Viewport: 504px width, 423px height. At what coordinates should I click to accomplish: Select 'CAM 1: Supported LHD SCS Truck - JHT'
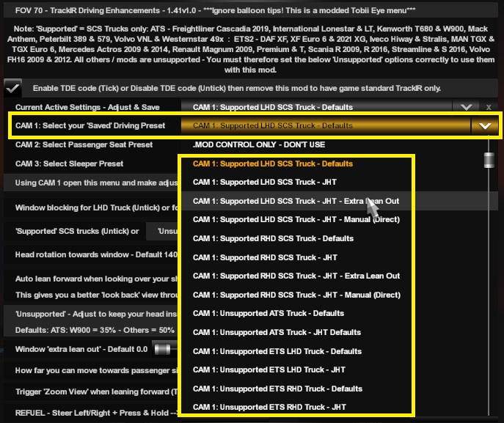point(265,182)
